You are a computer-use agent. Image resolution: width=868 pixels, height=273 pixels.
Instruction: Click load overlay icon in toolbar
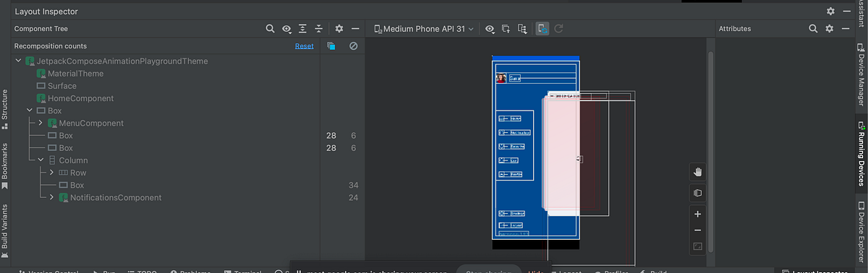tap(506, 29)
